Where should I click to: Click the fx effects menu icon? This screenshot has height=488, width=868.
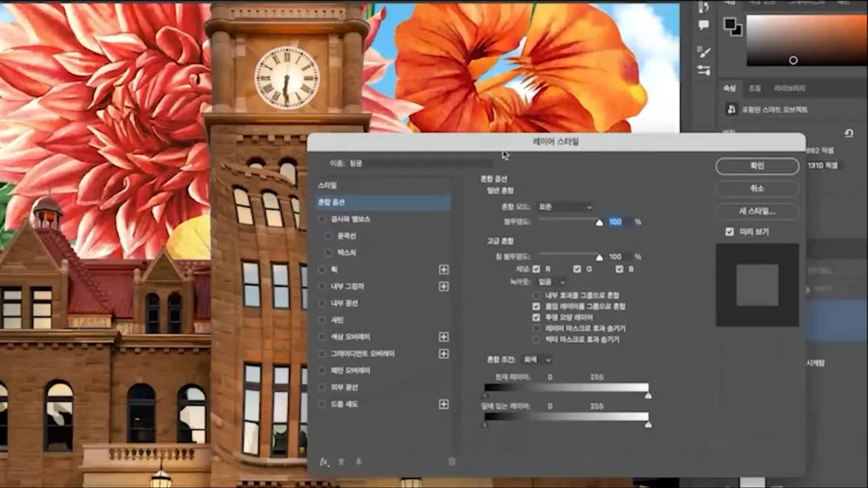(x=324, y=461)
